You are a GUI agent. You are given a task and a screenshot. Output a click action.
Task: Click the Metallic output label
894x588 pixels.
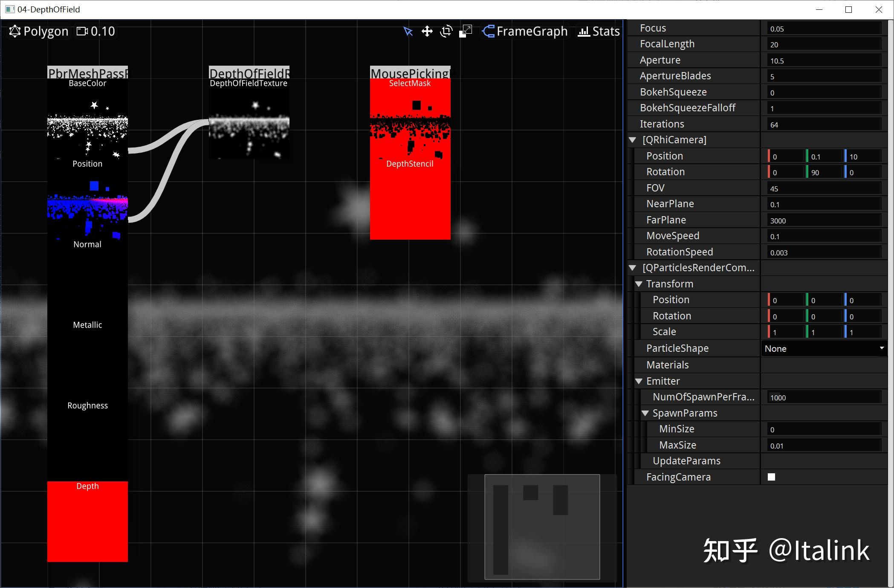click(x=87, y=325)
